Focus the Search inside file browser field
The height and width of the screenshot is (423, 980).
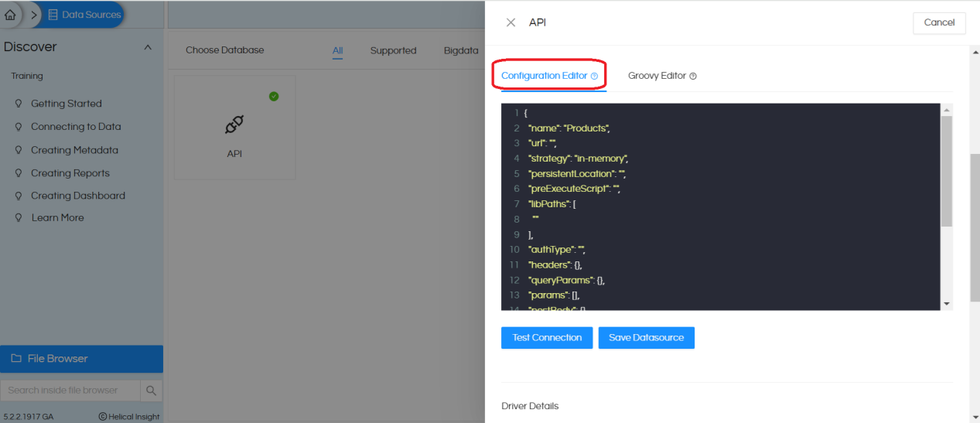pos(70,391)
